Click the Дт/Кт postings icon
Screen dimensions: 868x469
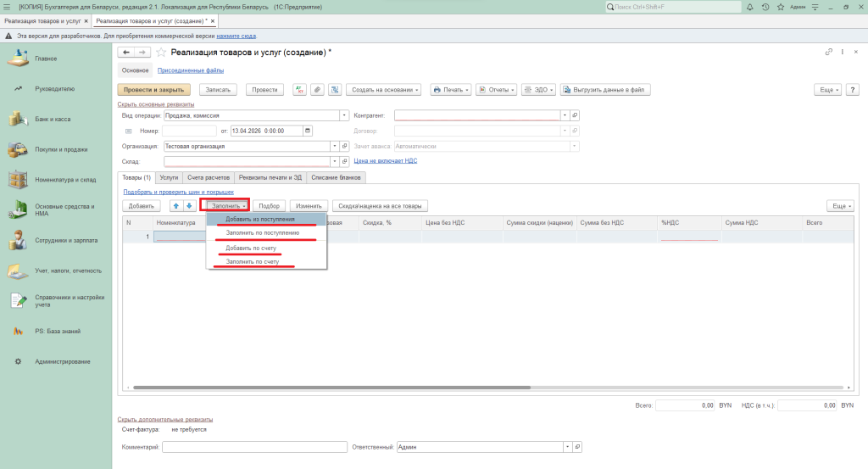click(299, 89)
